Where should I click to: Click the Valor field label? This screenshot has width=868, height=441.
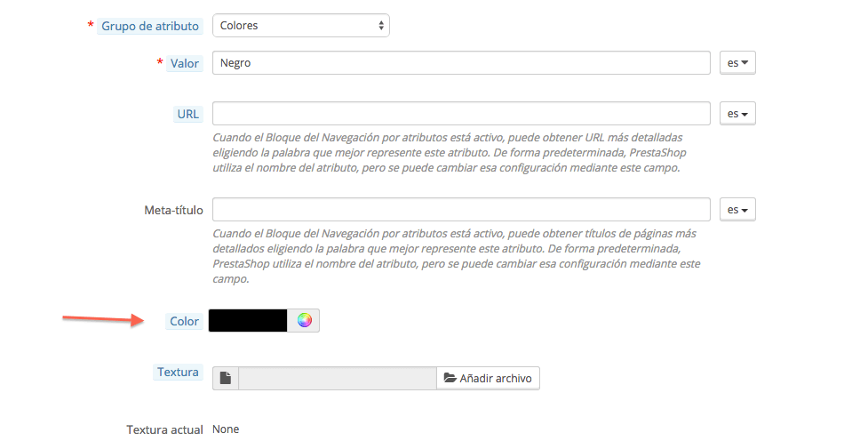[184, 63]
